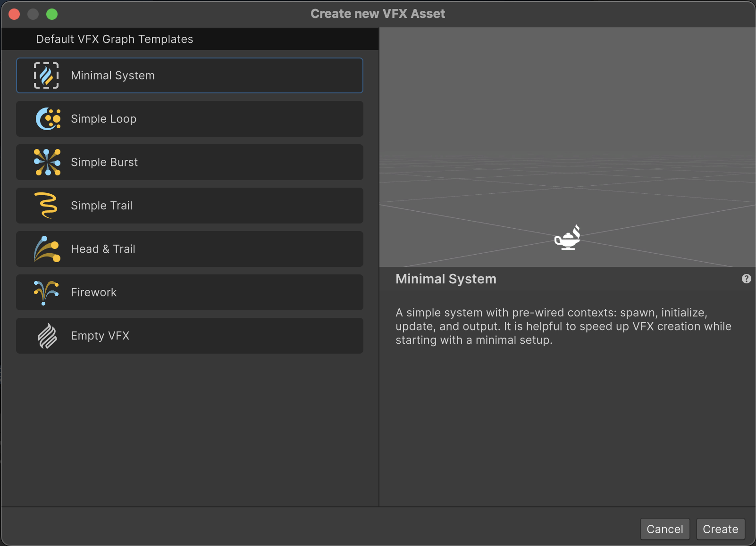
Task: Click the Simple Loop template icon
Action: (48, 119)
